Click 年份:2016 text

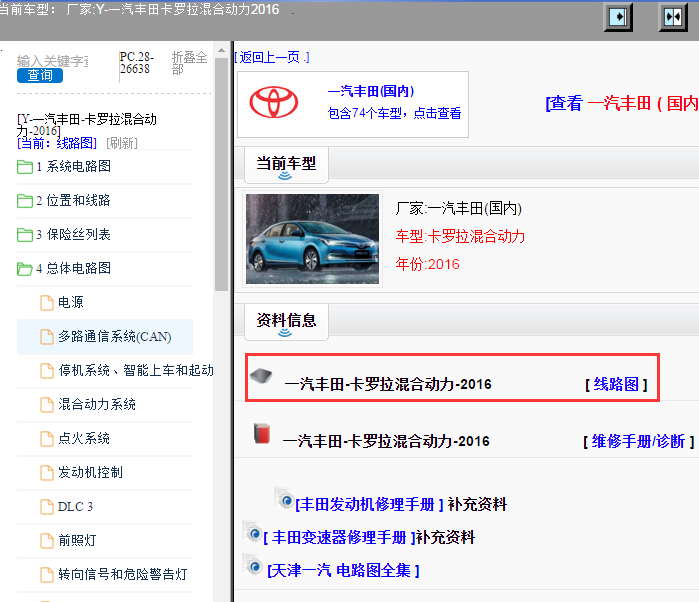coord(428,264)
